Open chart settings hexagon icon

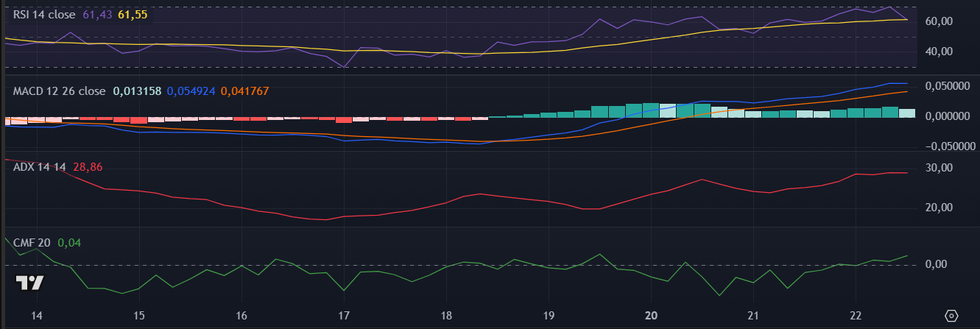[951, 315]
